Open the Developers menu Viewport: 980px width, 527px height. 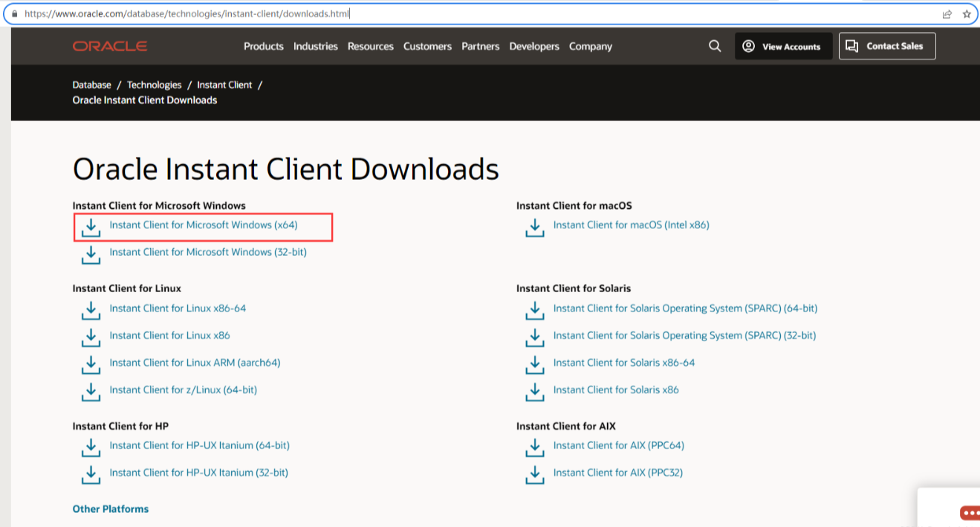(x=534, y=46)
